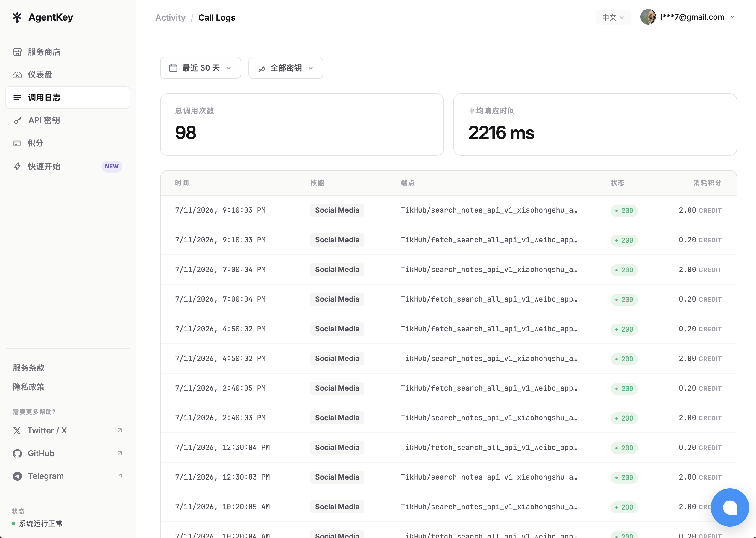Click the 快速开始 lightning bolt icon

pyautogui.click(x=17, y=166)
